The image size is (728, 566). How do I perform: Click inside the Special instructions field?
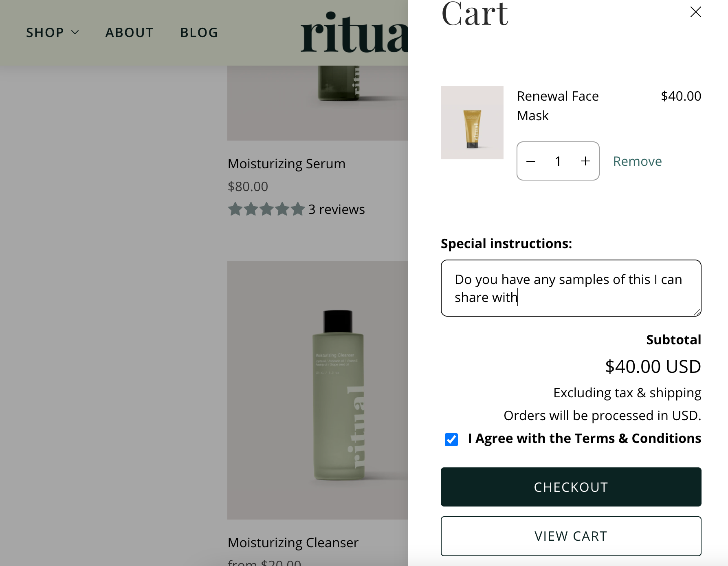(570, 288)
